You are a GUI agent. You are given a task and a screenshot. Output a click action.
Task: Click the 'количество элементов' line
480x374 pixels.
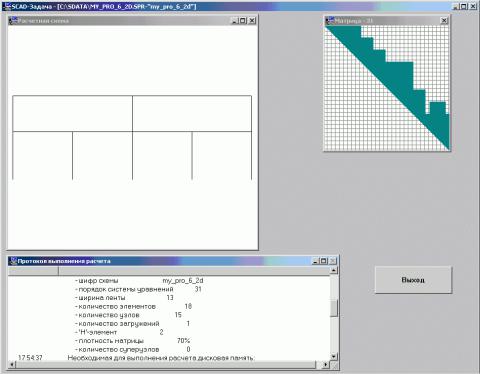pyautogui.click(x=133, y=306)
